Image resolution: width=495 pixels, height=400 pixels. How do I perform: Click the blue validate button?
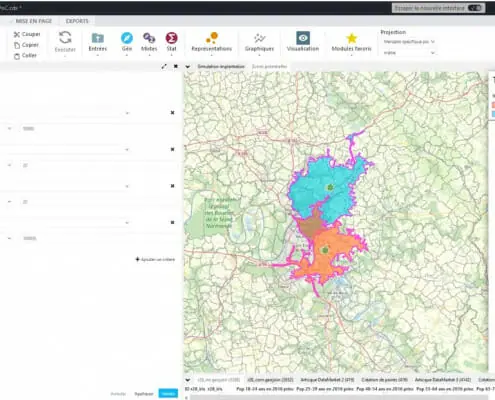pos(168,394)
